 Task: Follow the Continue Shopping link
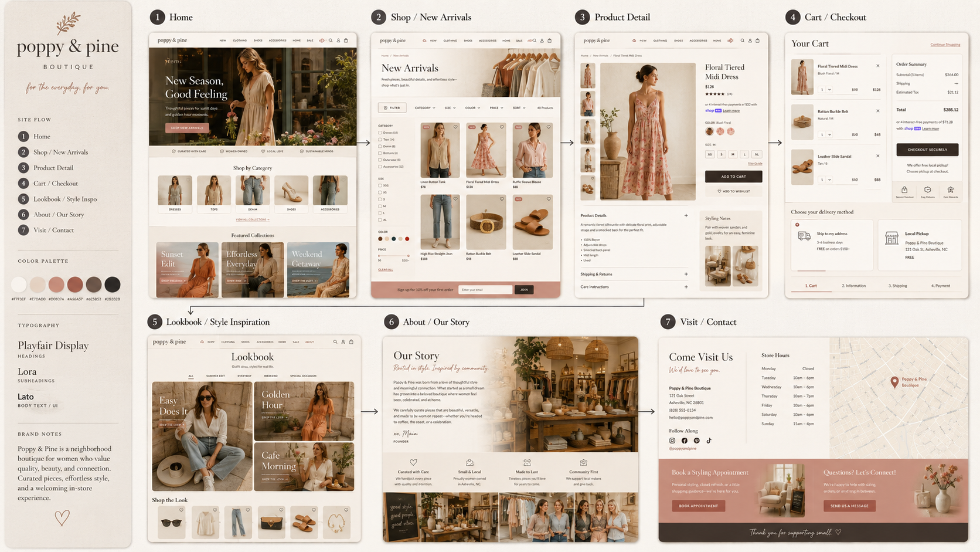(945, 45)
